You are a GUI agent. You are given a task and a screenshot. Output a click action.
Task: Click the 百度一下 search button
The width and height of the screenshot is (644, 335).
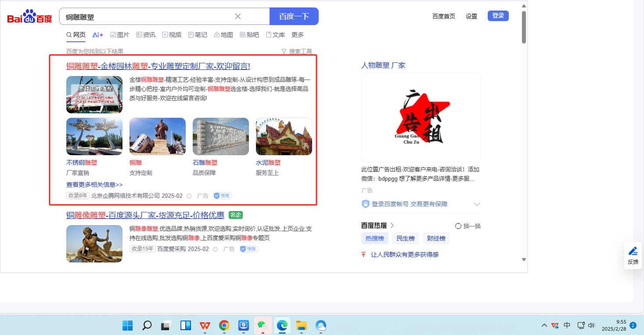pyautogui.click(x=294, y=16)
